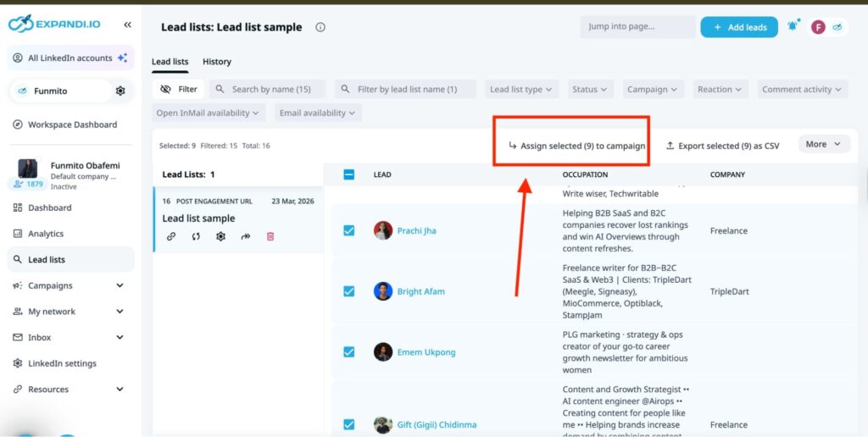Open Gift (Gigii) Chidinma's name link
This screenshot has width=868, height=437.
pos(437,425)
